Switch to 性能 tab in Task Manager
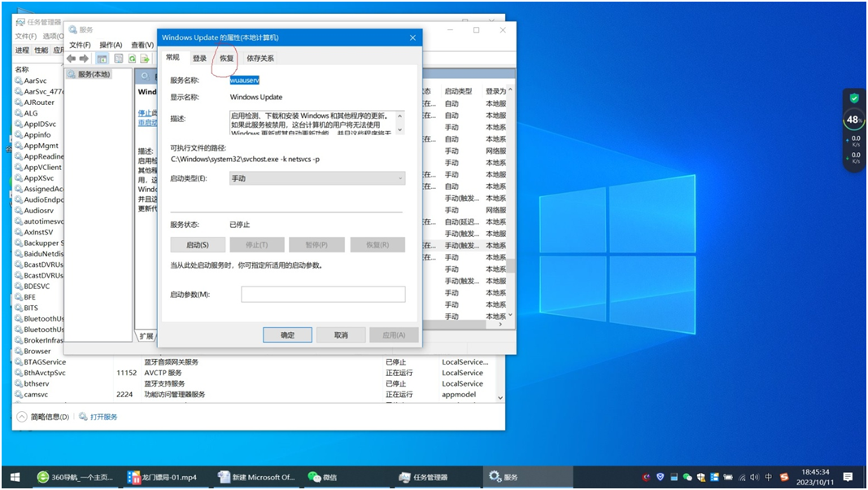Image resolution: width=868 pixels, height=490 pixels. click(x=41, y=50)
